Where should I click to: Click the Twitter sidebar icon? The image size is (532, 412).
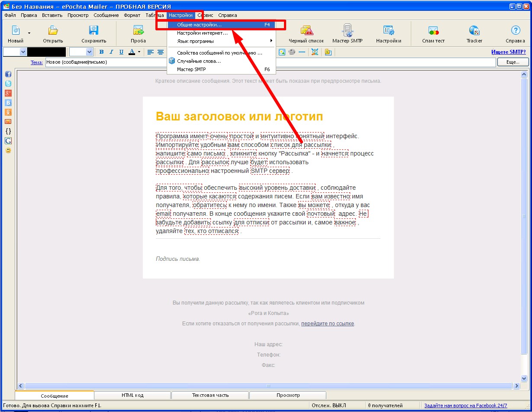(8, 84)
